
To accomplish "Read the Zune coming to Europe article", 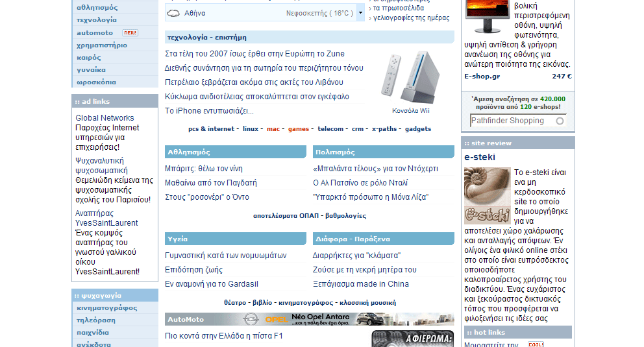I will [x=254, y=54].
